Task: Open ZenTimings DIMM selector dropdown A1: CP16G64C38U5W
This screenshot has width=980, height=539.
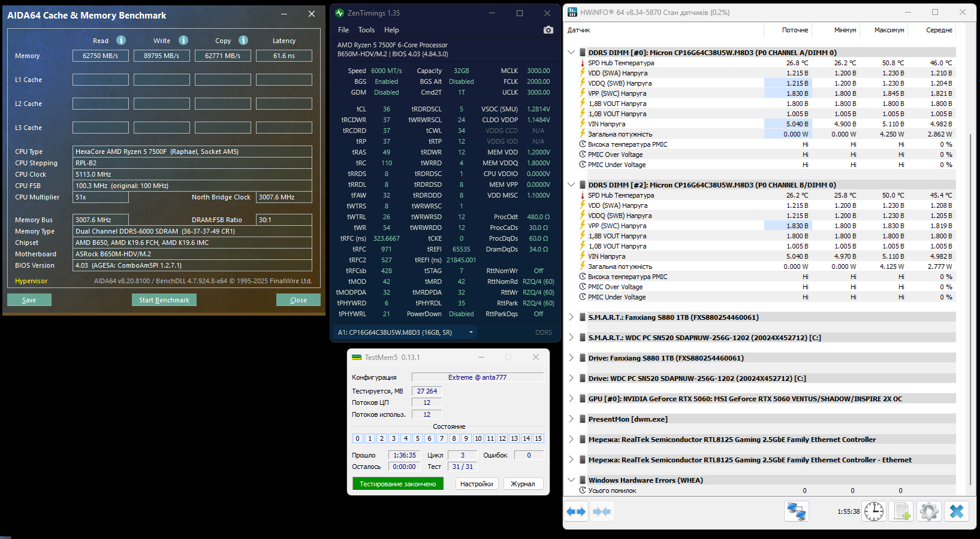Action: (x=406, y=332)
